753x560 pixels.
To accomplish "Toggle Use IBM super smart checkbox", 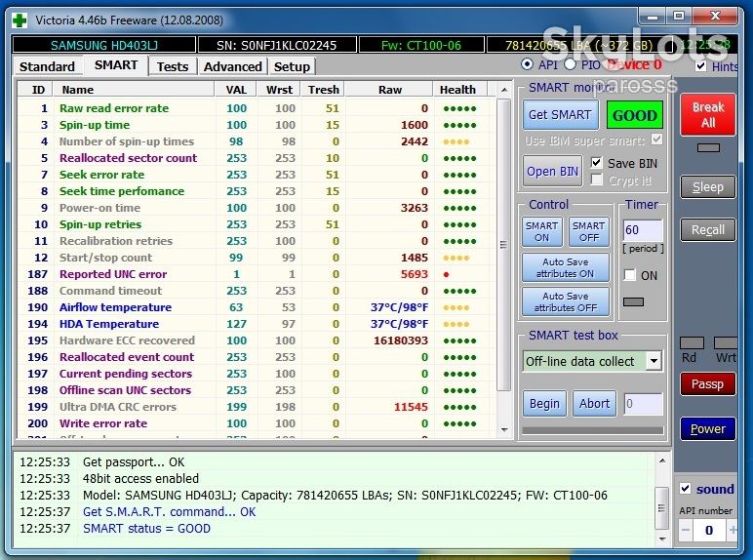I will pos(656,140).
